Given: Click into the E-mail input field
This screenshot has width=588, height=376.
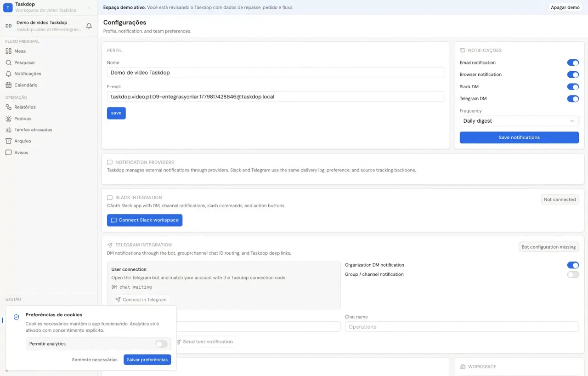Looking at the screenshot, I should (276, 97).
